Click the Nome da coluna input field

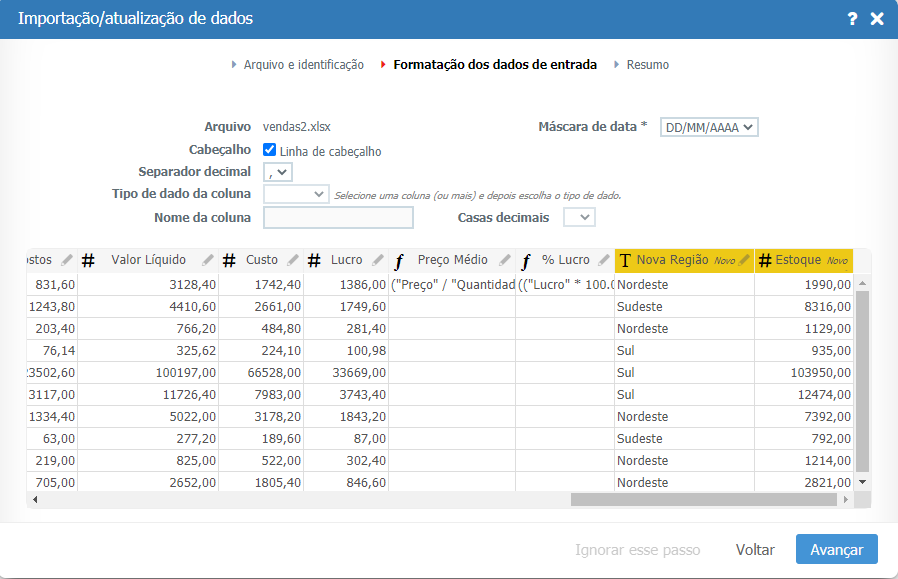(x=338, y=218)
